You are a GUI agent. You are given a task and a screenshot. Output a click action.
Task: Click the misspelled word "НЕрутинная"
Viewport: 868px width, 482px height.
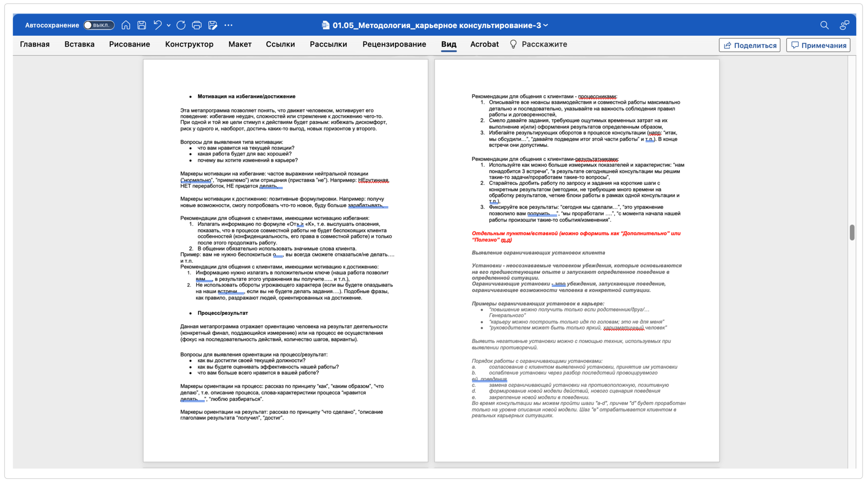pyautogui.click(x=373, y=180)
